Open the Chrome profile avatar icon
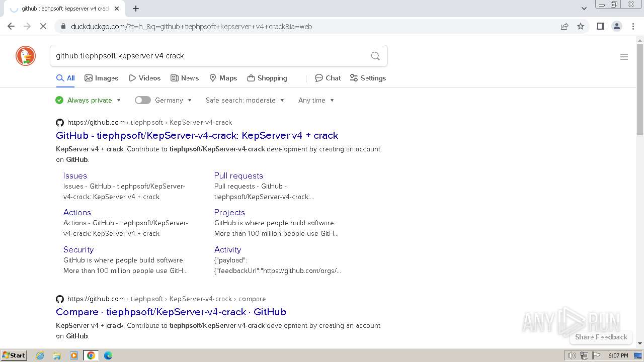Screen dimensions: 644x362 pyautogui.click(x=616, y=26)
